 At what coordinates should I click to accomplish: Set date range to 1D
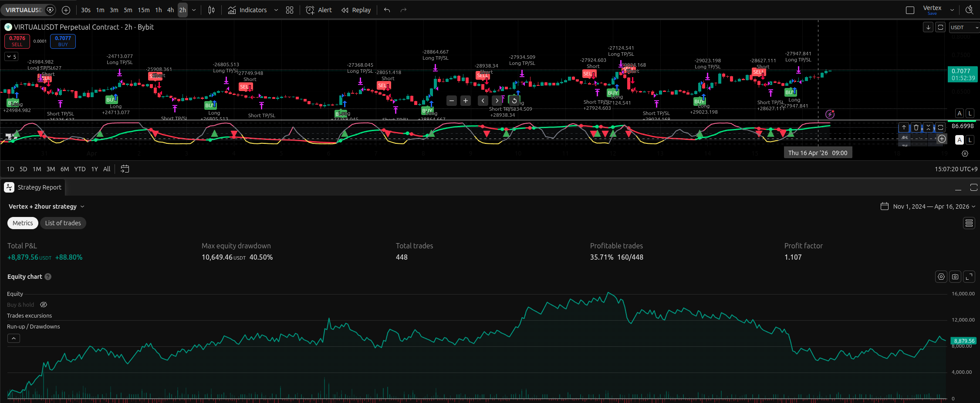coord(10,169)
